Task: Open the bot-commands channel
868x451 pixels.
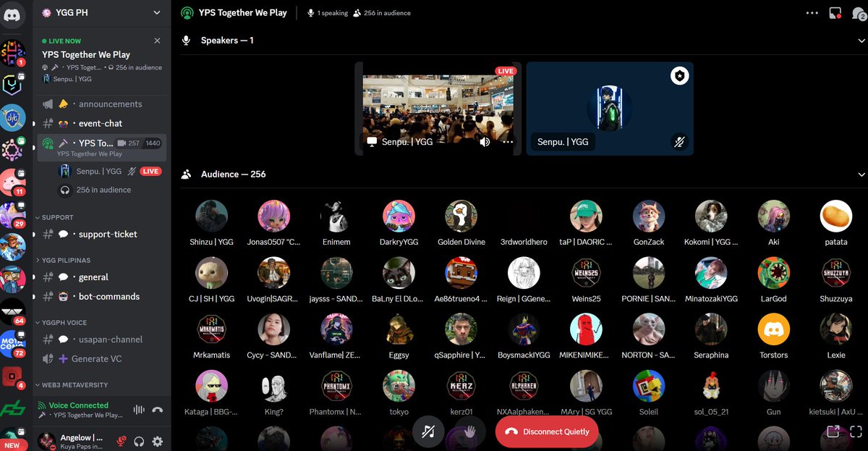Action: tap(101, 297)
